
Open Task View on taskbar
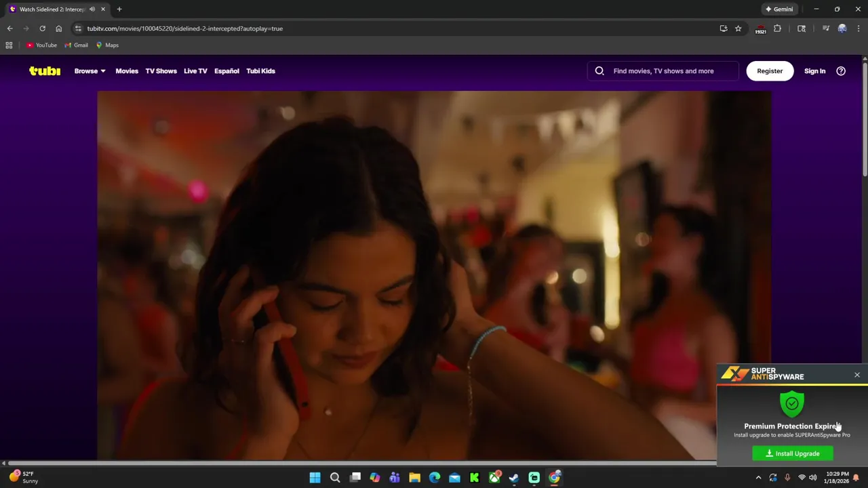pos(355,478)
